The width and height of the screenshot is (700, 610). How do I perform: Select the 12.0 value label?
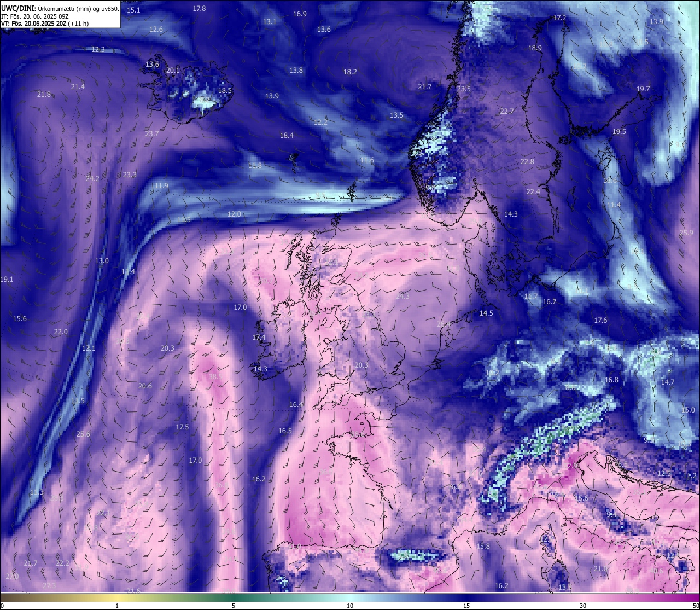pyautogui.click(x=234, y=214)
